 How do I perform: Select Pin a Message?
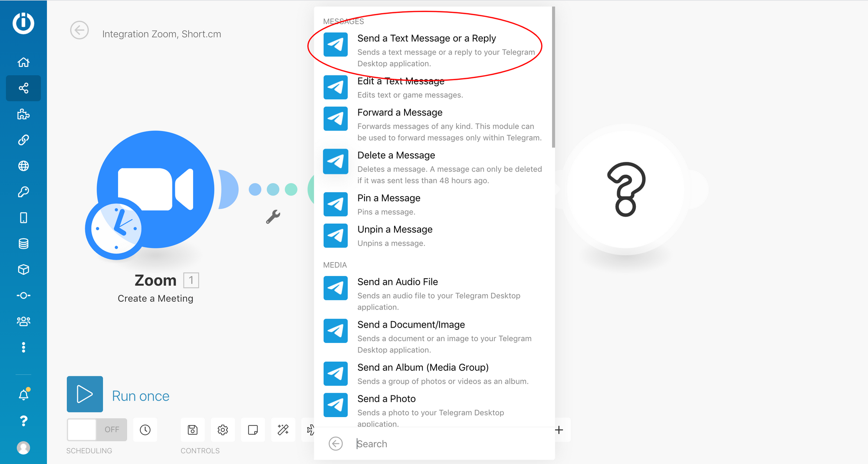[433, 204]
